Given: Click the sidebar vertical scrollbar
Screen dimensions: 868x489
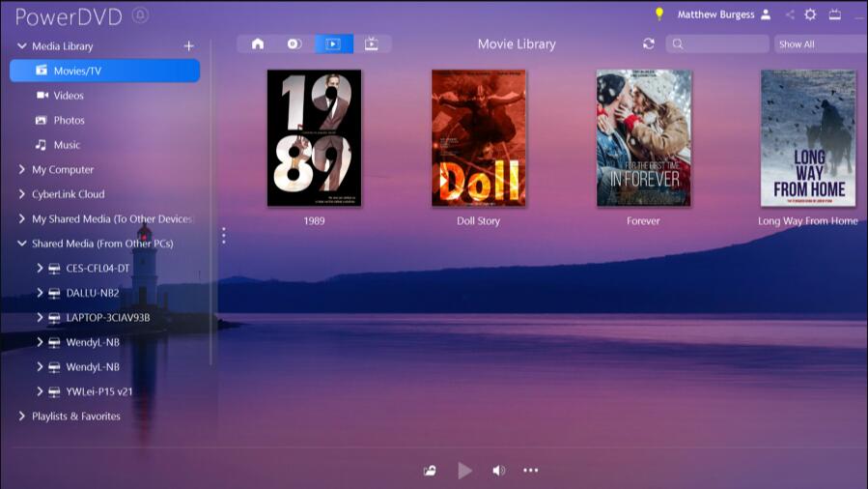Looking at the screenshot, I should point(210,202).
